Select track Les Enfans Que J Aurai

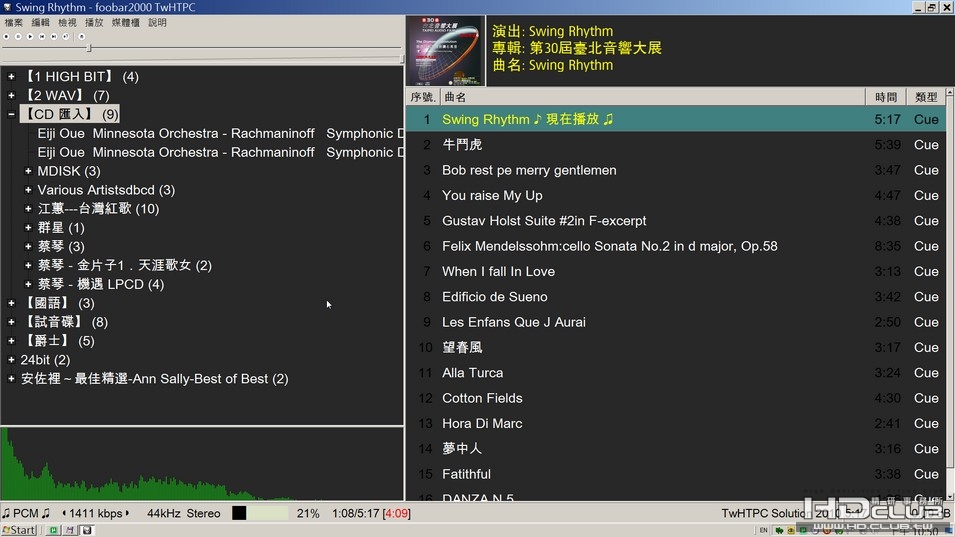[676, 322]
